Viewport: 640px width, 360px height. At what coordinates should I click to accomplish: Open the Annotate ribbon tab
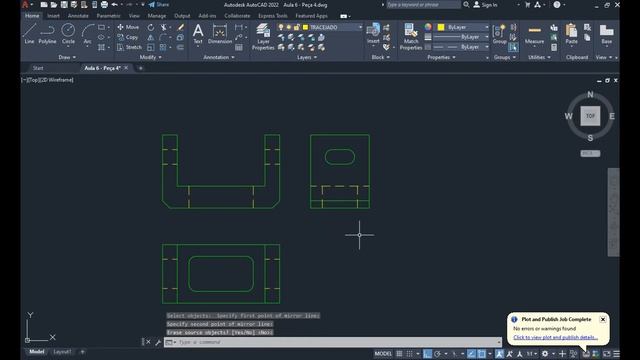pos(78,16)
